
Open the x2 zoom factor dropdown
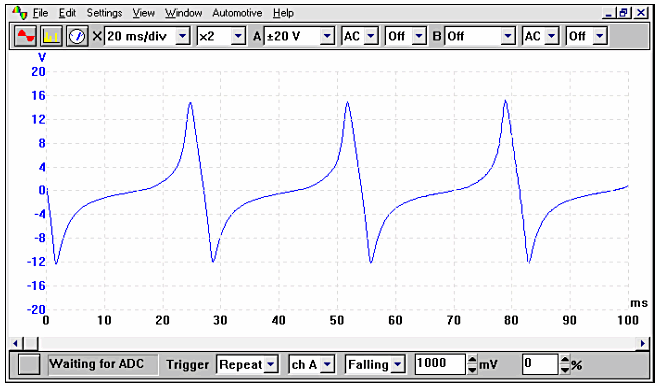click(238, 36)
